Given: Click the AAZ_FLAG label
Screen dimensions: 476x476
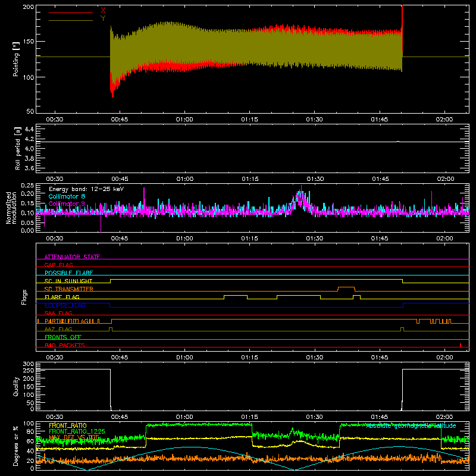Looking at the screenshot, I should pos(58,329).
